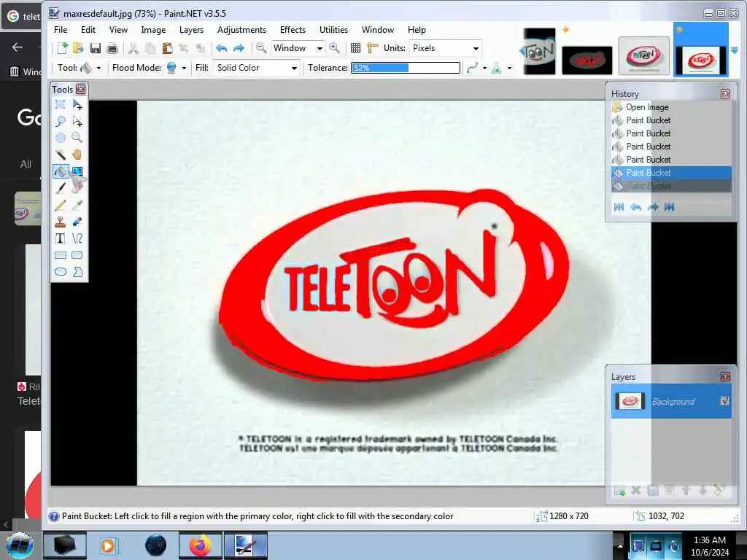Toggle the rulers icon
This screenshot has width=747, height=560.
pyautogui.click(x=373, y=48)
